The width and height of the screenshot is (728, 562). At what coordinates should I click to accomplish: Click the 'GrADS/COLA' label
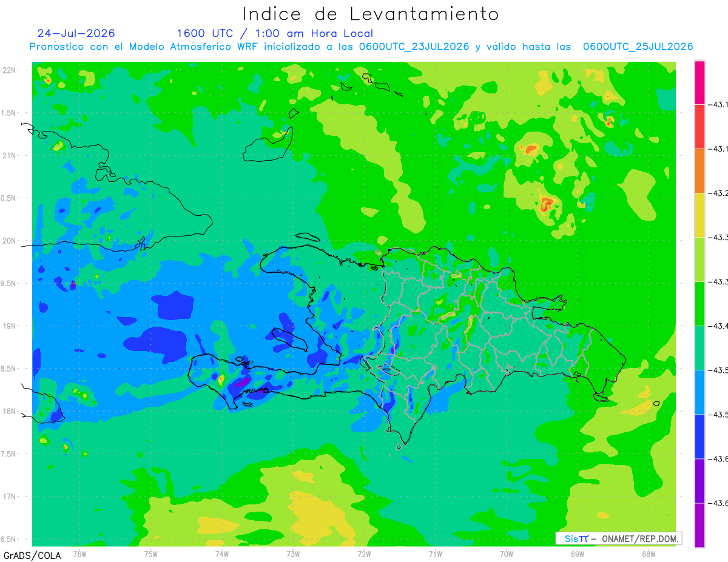tap(32, 555)
